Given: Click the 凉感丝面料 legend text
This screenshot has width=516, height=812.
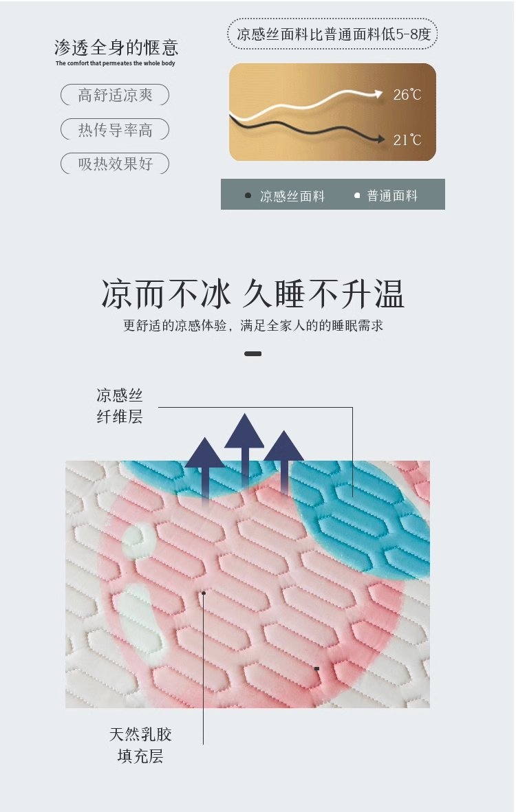Looking at the screenshot, I should pos(292,196).
